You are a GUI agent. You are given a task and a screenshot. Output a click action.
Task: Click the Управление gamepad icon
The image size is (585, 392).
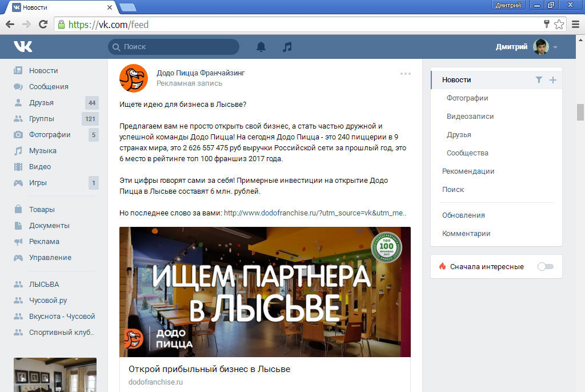(18, 258)
